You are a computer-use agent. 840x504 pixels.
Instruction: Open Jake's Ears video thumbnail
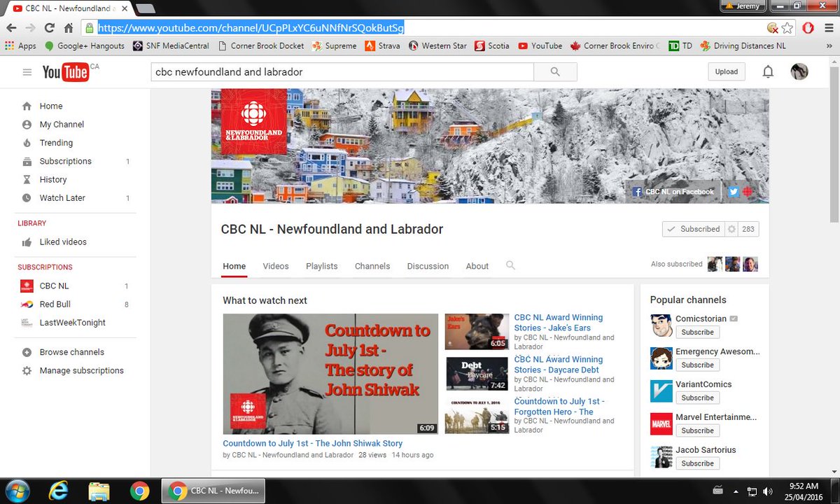[x=477, y=331]
